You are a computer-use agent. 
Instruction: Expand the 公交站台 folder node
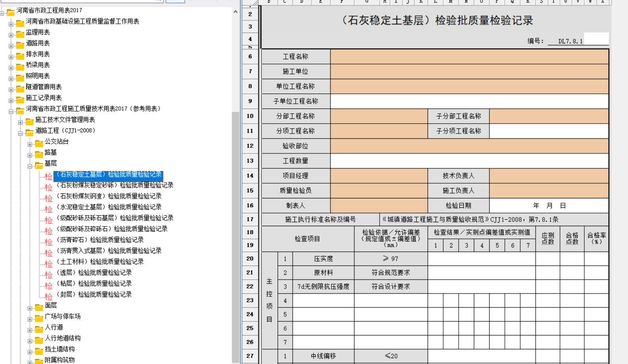[x=30, y=144]
